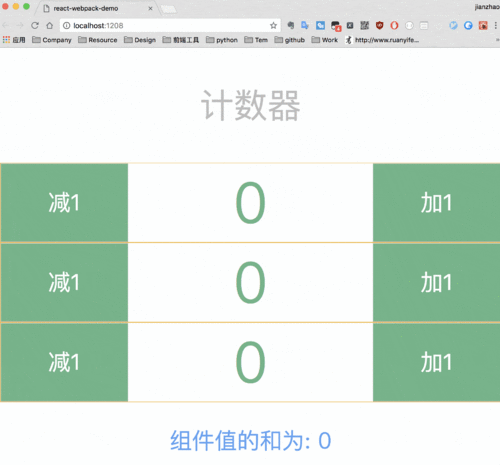Image resolution: width=500 pixels, height=465 pixels.
Task: Click 加1 on the third counter
Action: [436, 362]
